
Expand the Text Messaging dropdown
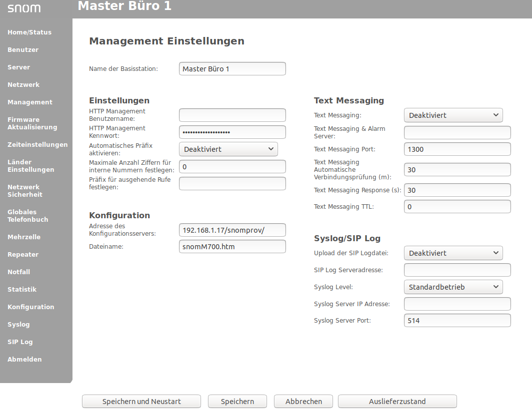[453, 115]
